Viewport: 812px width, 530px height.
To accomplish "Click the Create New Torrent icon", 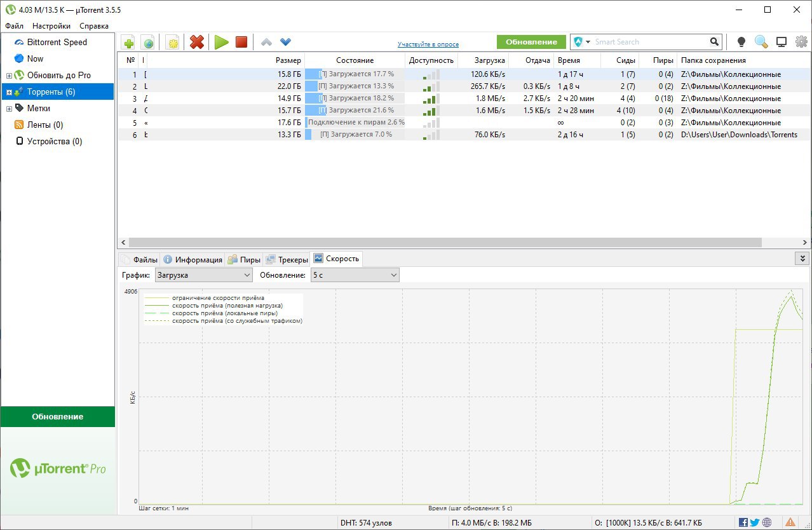I will [173, 43].
